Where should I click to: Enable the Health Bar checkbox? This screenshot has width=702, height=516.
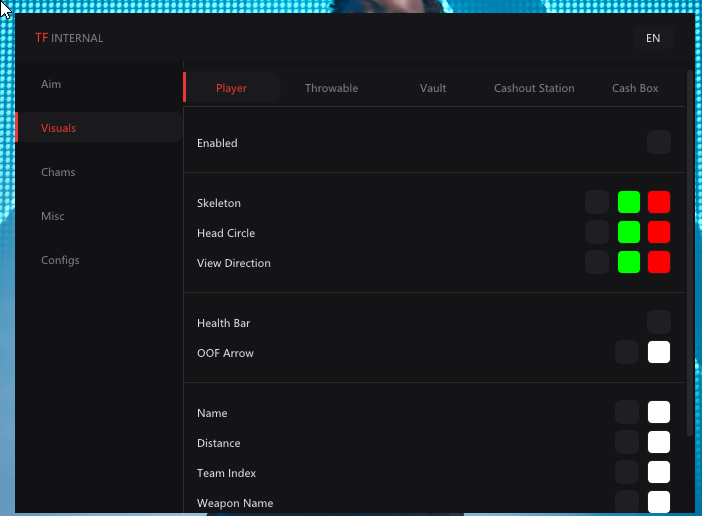coord(659,322)
